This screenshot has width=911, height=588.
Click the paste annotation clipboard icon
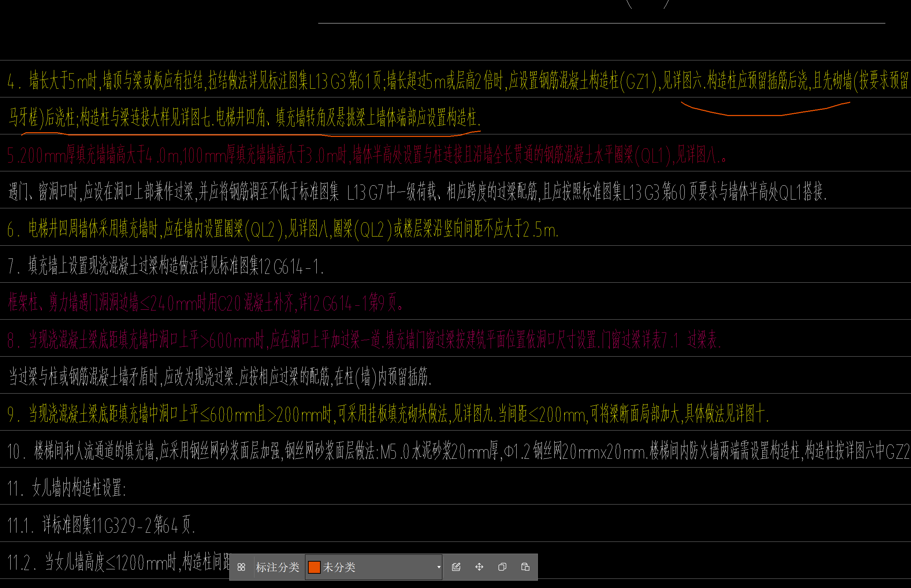pos(525,567)
